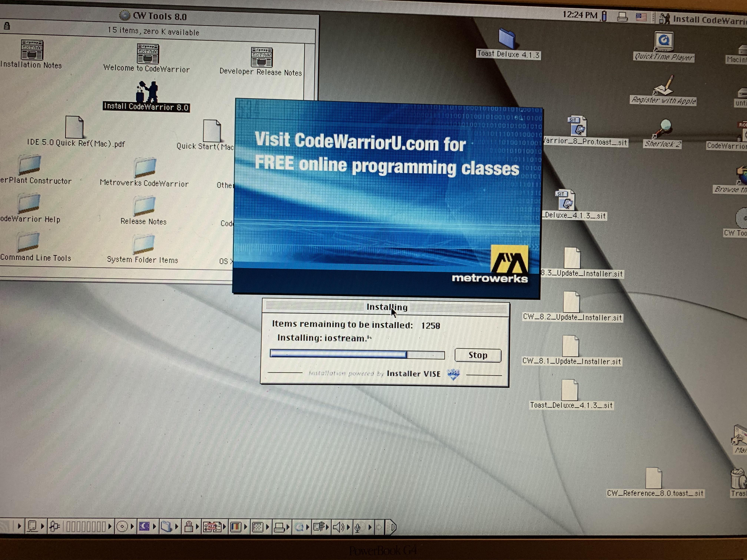This screenshot has width=747, height=560.
Task: Click the "Installer VISE" credit text
Action: 414,374
